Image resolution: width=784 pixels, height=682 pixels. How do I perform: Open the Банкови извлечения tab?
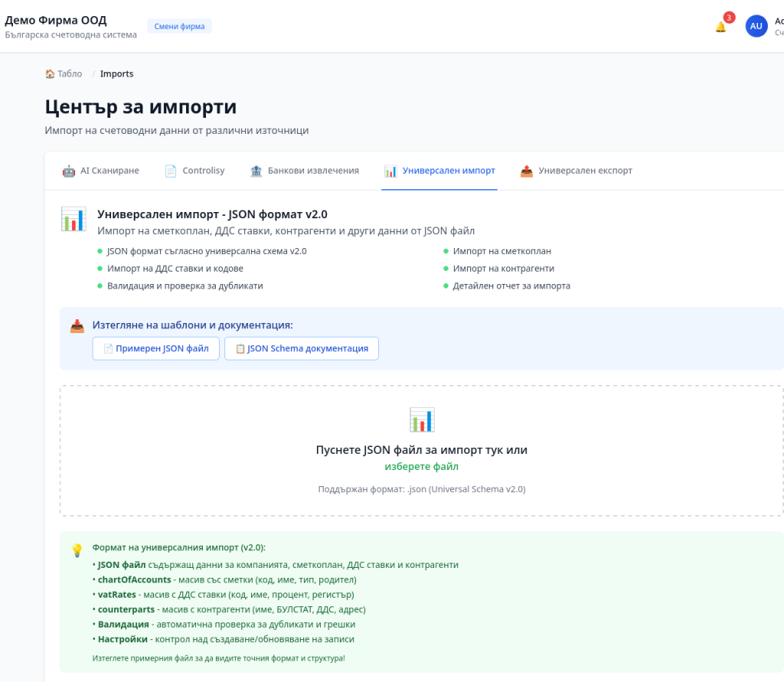(313, 171)
